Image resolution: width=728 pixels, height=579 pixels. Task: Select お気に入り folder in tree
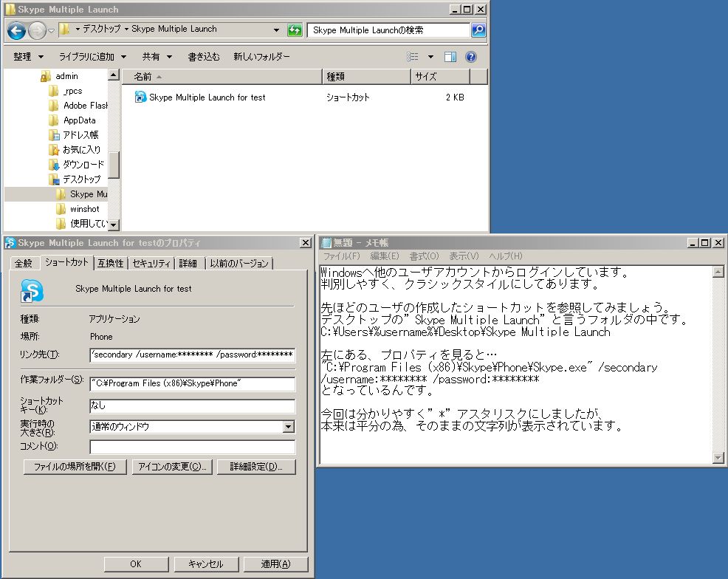pos(75,149)
